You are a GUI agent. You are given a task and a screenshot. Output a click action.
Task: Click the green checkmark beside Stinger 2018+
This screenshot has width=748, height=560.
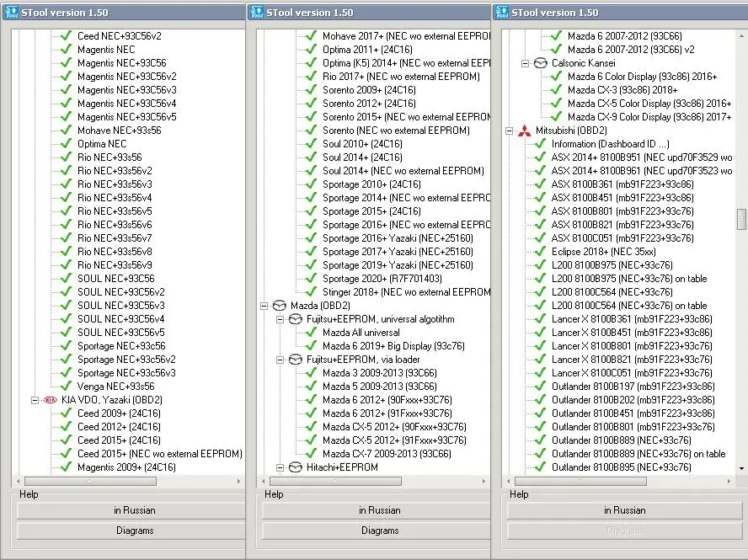point(312,291)
